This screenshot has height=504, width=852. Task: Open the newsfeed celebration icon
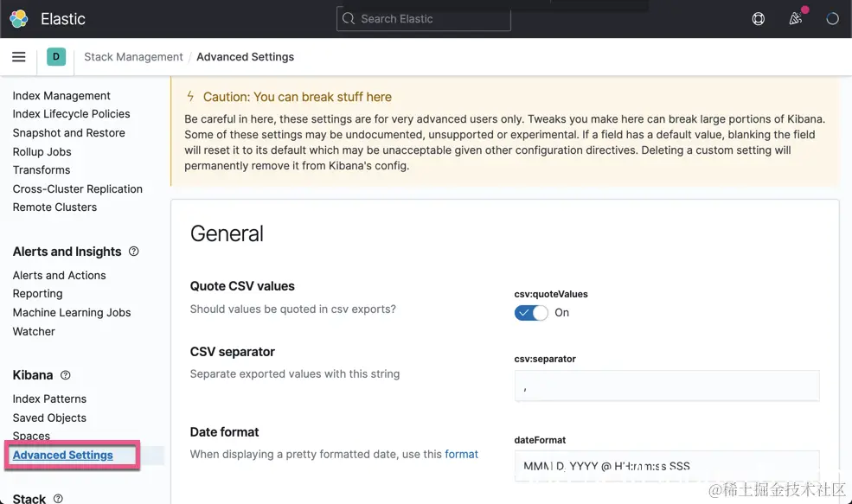click(796, 18)
